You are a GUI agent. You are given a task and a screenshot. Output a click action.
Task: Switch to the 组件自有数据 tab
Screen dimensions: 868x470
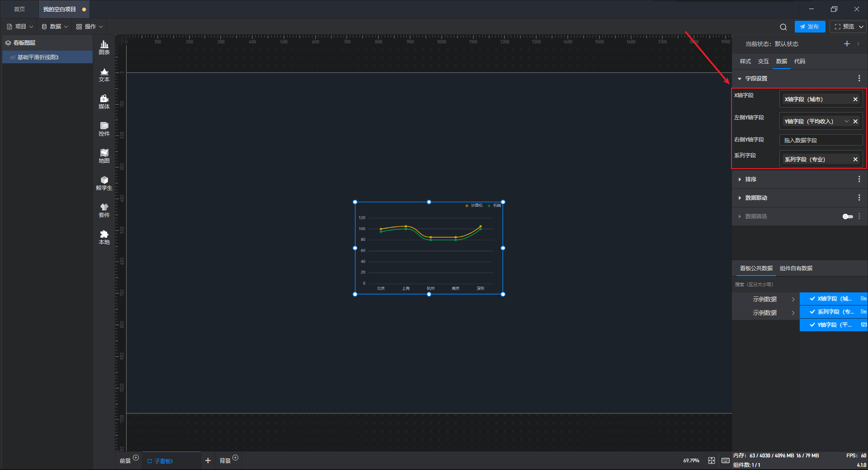pyautogui.click(x=796, y=268)
